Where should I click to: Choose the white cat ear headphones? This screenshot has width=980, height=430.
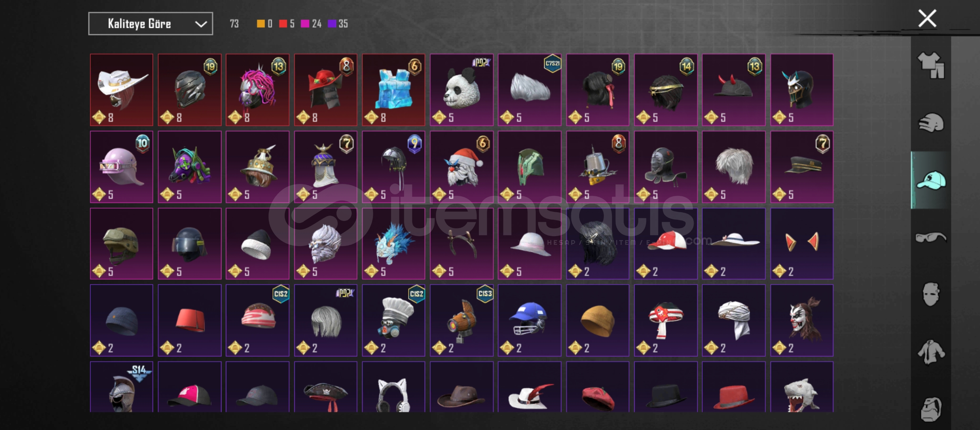coord(394,387)
